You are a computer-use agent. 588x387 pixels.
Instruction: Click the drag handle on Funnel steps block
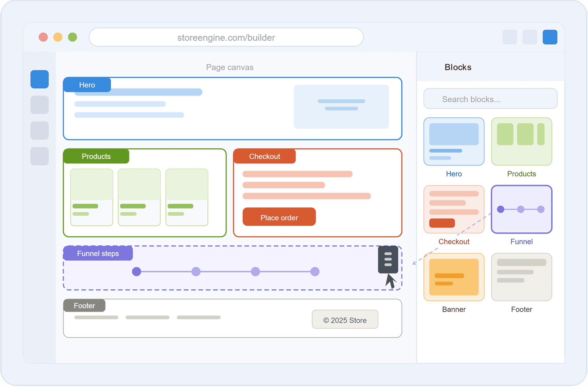(x=388, y=260)
